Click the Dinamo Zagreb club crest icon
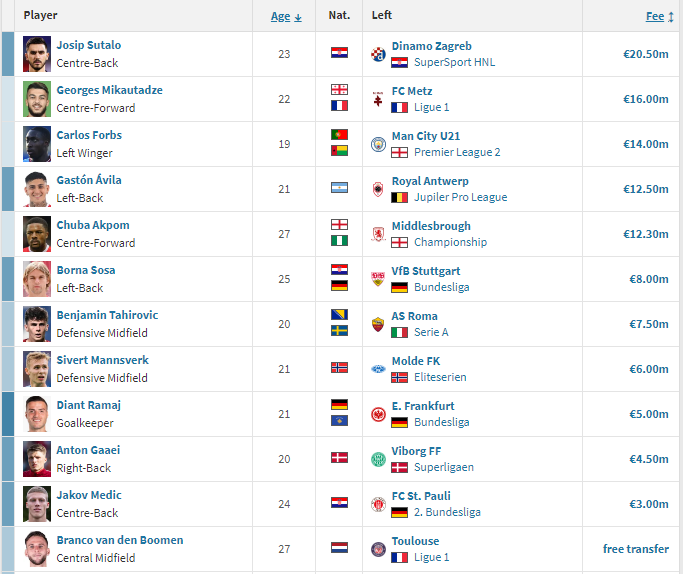This screenshot has height=574, width=683. 378,54
